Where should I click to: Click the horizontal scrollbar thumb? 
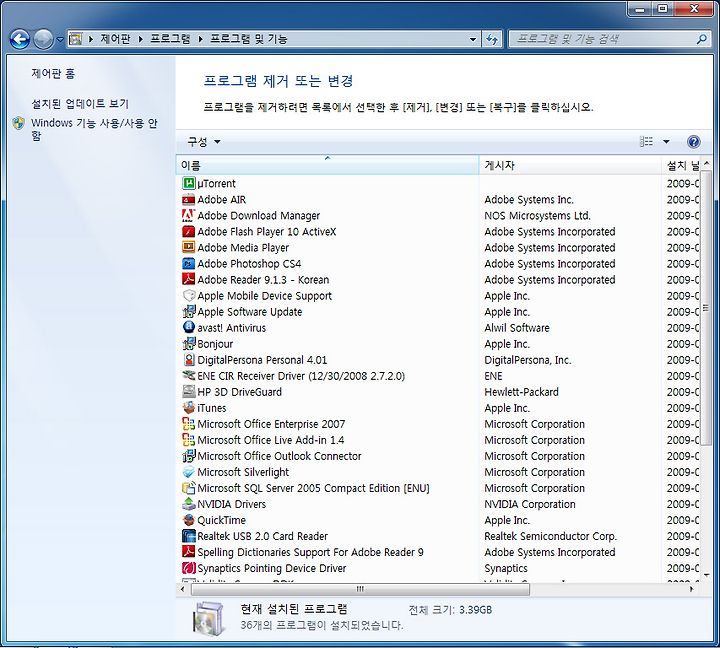coord(360,589)
